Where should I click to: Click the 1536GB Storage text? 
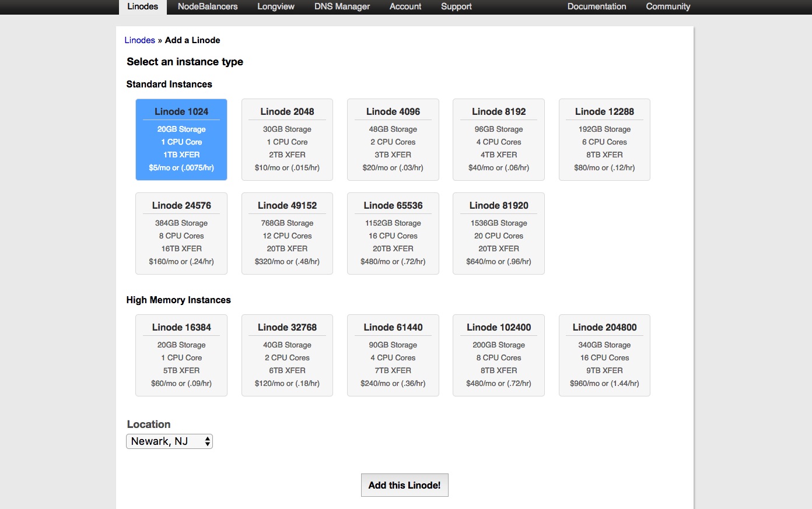click(x=499, y=223)
